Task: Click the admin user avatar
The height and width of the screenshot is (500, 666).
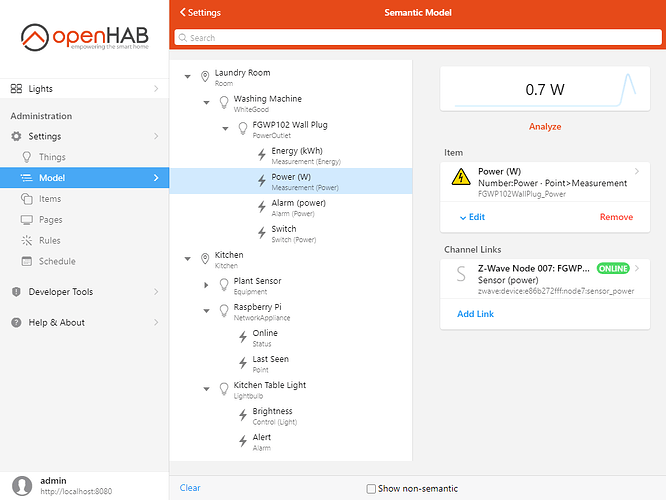Action: (22, 486)
